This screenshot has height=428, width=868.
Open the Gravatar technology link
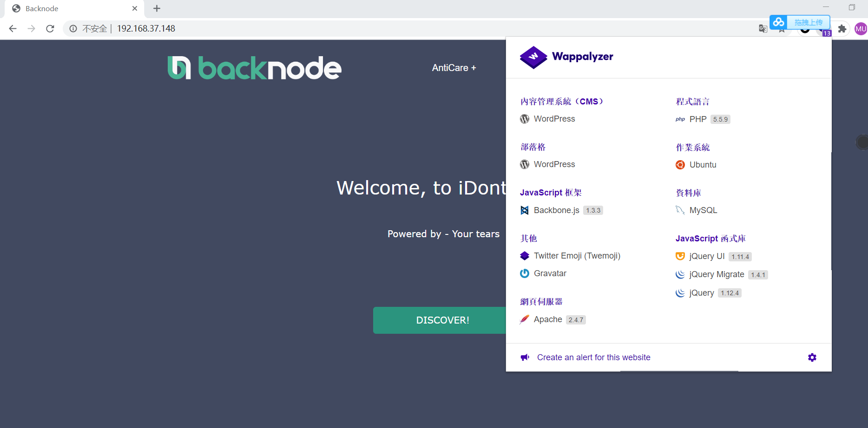[x=550, y=273]
